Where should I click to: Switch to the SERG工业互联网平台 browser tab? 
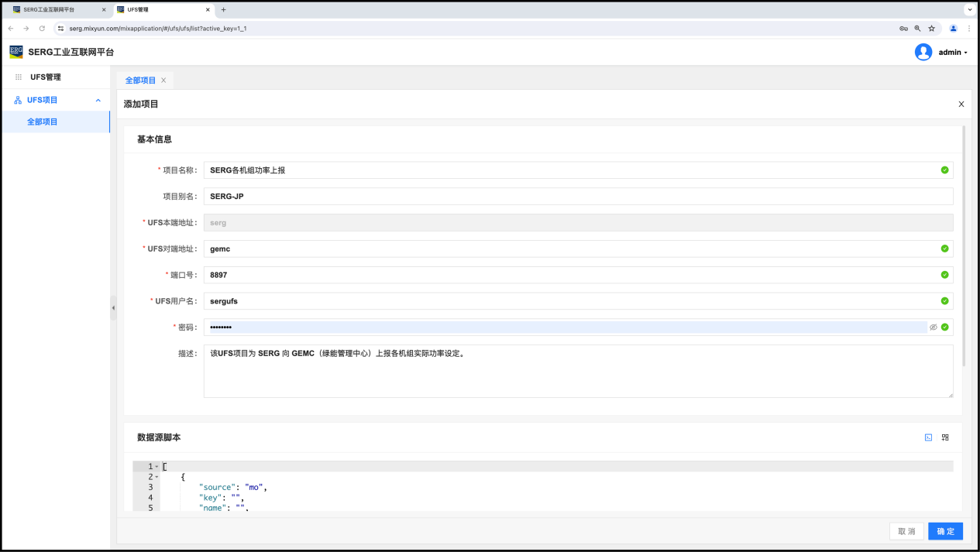point(54,9)
